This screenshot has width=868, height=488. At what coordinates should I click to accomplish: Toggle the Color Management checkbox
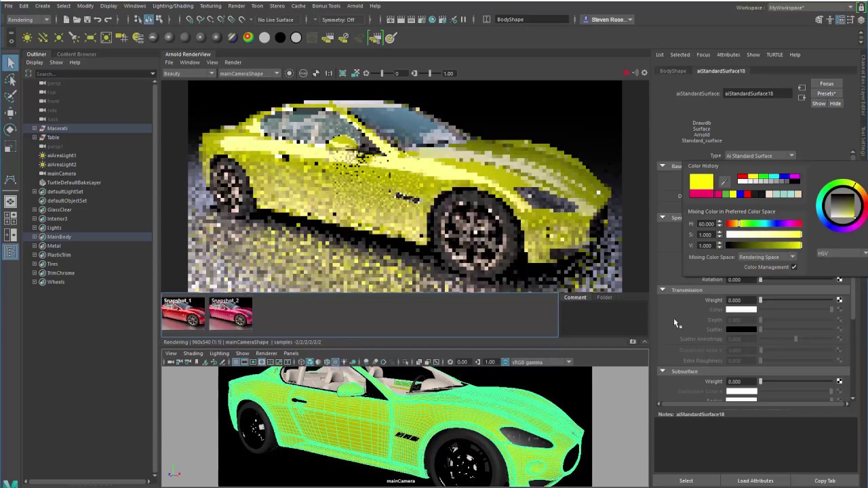(794, 267)
